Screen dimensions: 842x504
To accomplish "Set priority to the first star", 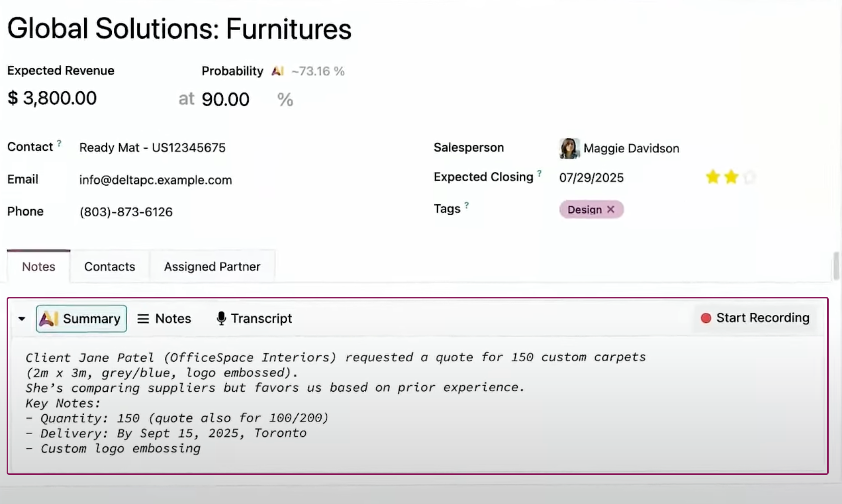I will pyautogui.click(x=713, y=177).
